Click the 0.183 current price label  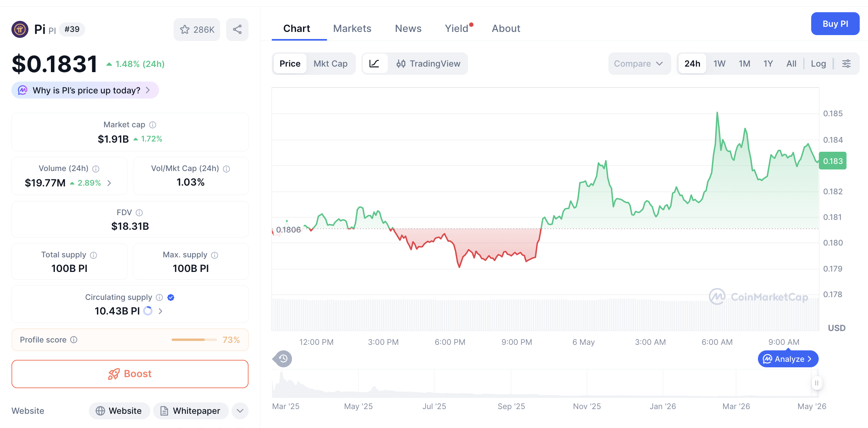tap(832, 161)
